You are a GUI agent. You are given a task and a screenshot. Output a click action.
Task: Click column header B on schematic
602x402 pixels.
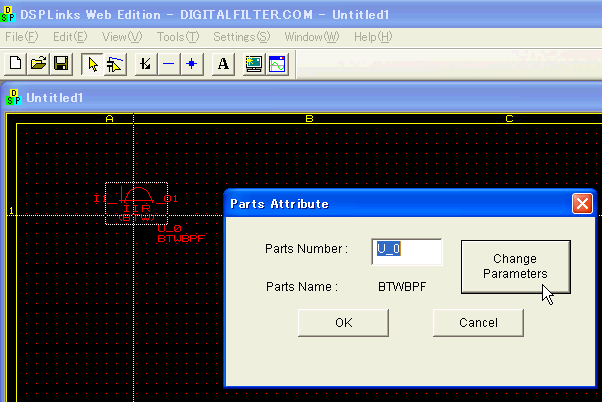tap(309, 119)
